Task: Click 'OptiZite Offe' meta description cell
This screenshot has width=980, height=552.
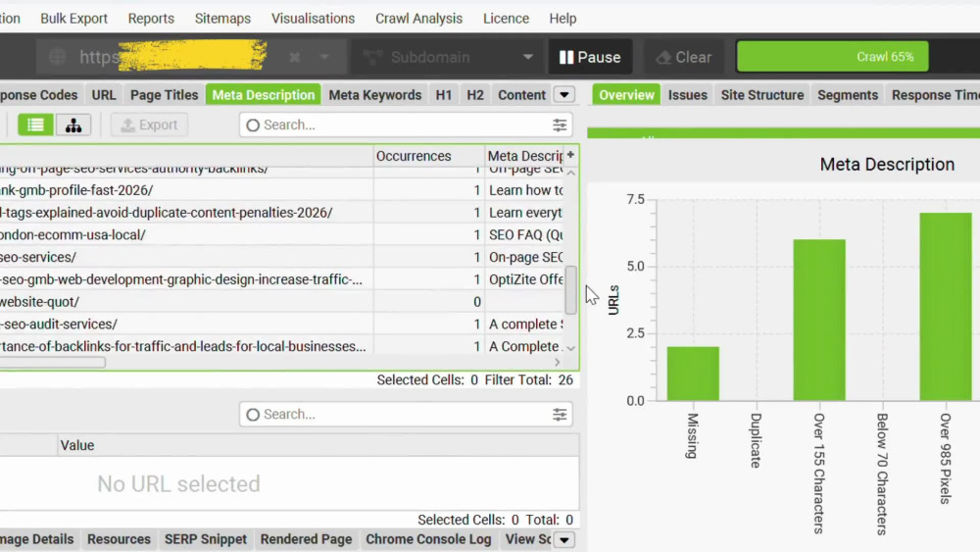Action: pyautogui.click(x=525, y=279)
